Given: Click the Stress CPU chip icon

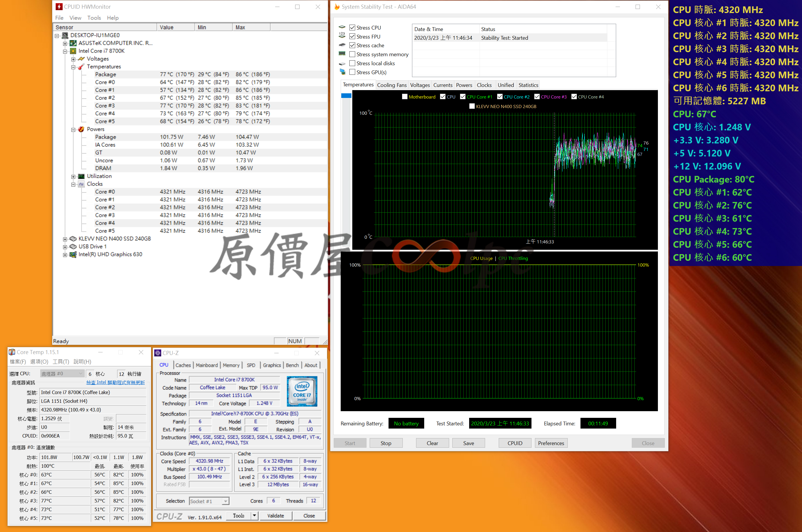Looking at the screenshot, I should coord(342,27).
